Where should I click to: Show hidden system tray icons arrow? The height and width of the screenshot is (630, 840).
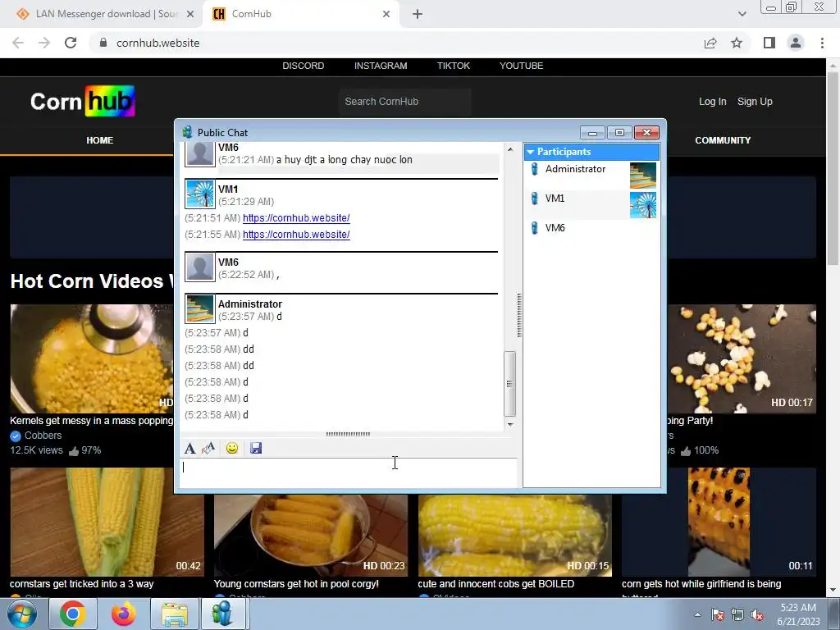tap(697, 614)
